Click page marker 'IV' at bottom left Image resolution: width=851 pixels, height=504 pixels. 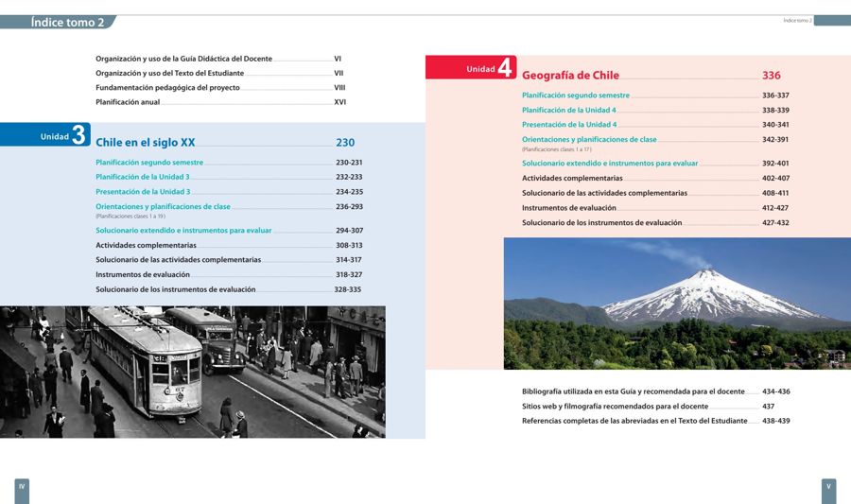pos(22,491)
